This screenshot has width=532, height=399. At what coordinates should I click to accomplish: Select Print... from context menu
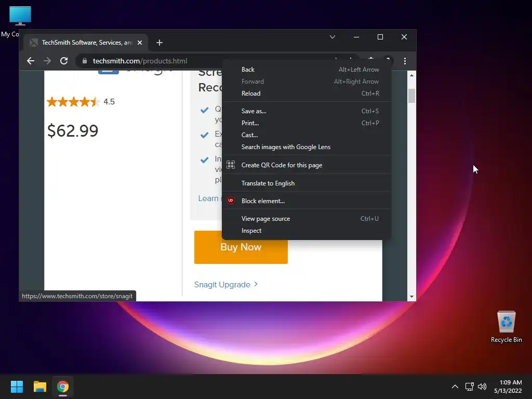pos(307,123)
